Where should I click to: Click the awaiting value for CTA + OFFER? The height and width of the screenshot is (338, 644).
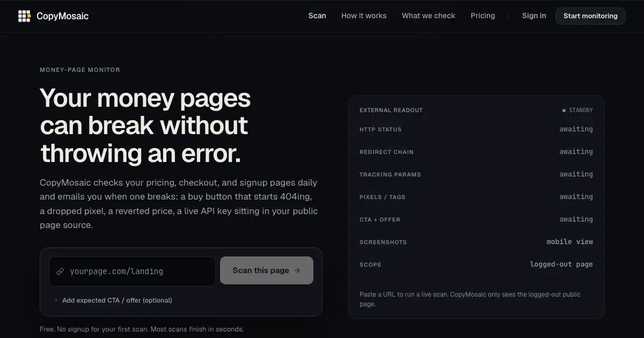click(576, 219)
